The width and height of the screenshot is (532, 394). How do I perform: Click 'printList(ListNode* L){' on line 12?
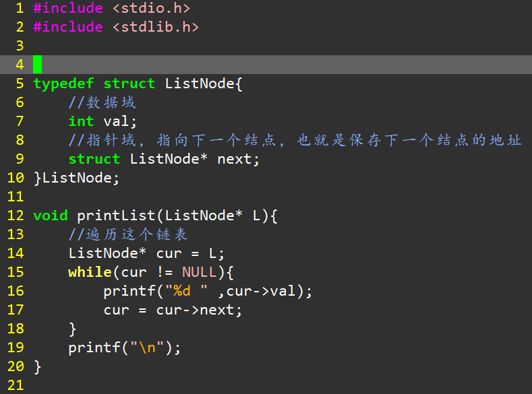177,216
